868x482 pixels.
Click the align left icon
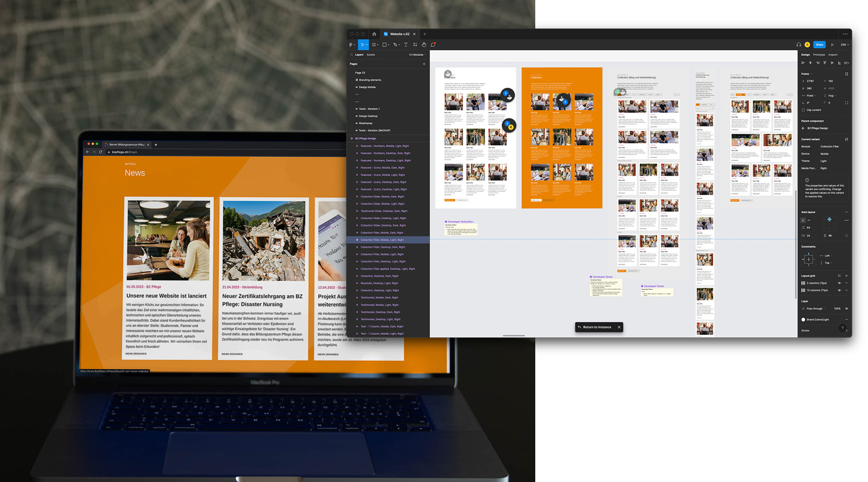coord(803,63)
